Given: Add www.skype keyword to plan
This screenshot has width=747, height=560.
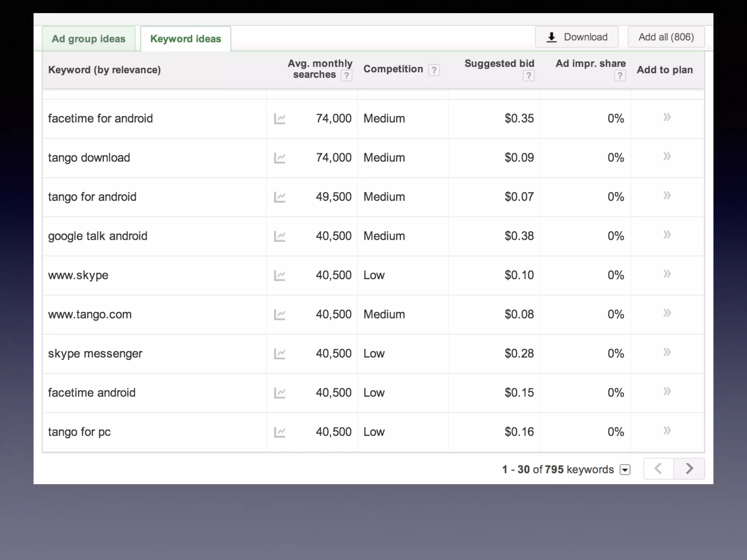Looking at the screenshot, I should [x=667, y=274].
